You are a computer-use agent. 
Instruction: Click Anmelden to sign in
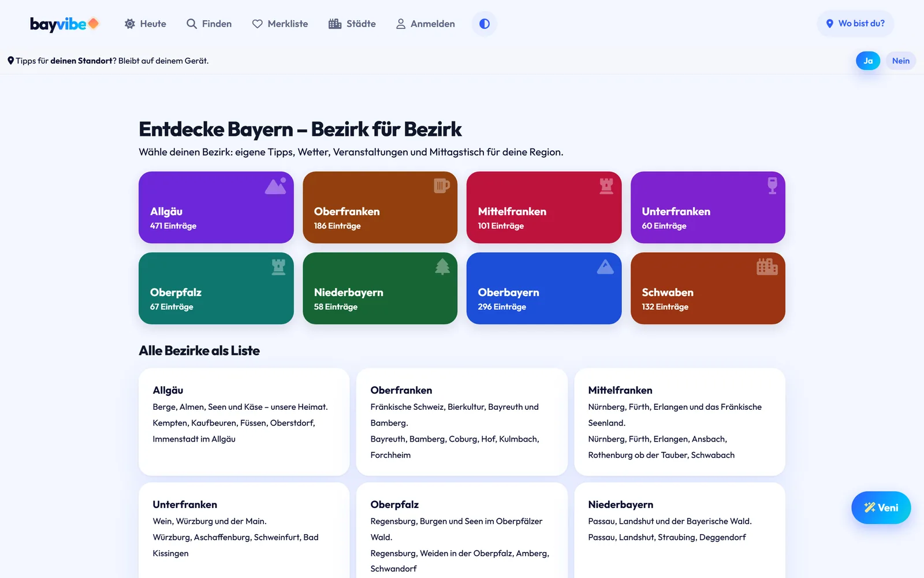(426, 24)
